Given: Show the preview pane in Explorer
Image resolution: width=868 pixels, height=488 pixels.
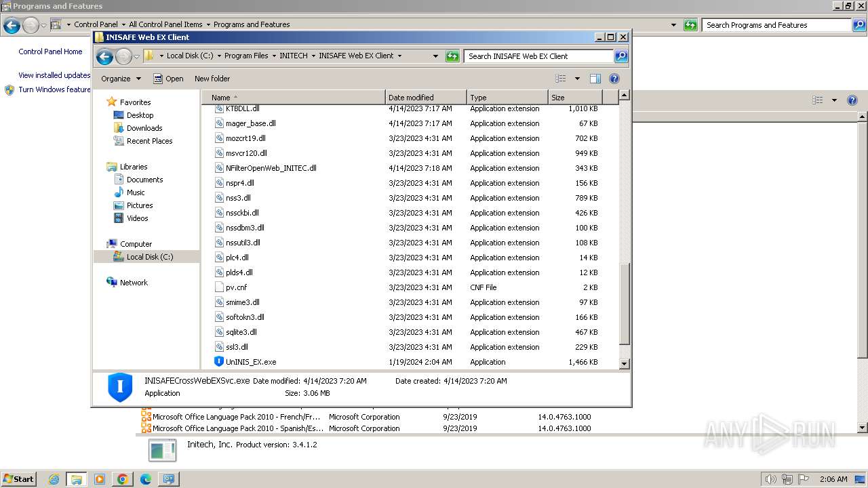Looking at the screenshot, I should pyautogui.click(x=595, y=79).
